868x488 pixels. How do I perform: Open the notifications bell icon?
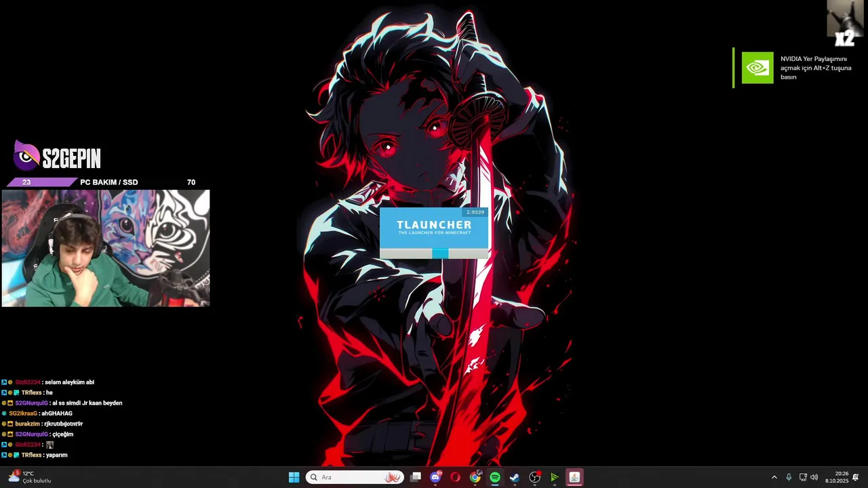point(856,477)
